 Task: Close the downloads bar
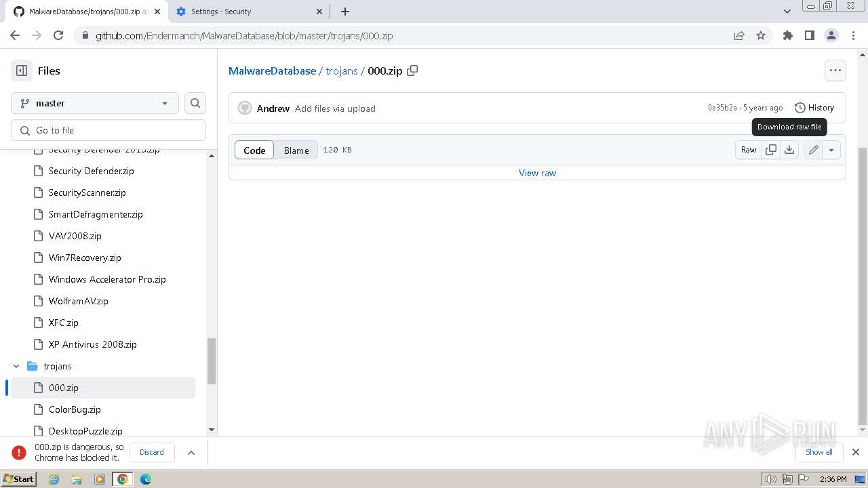pos(856,452)
